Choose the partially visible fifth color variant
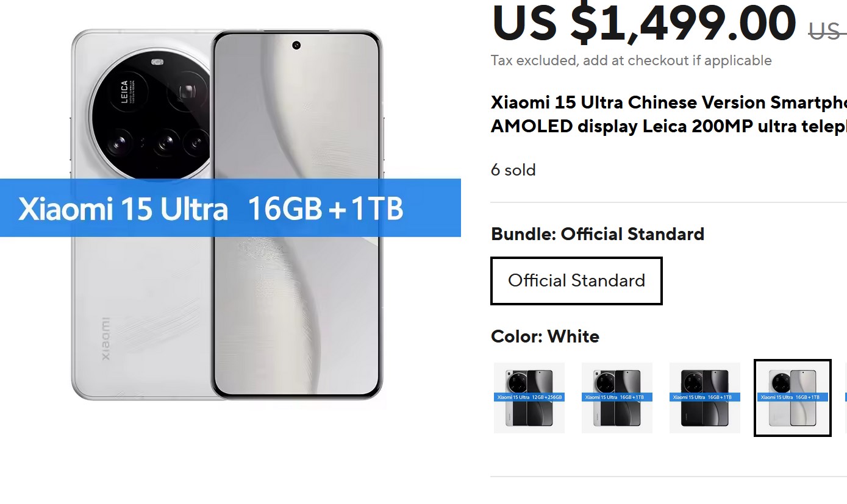 (x=845, y=398)
